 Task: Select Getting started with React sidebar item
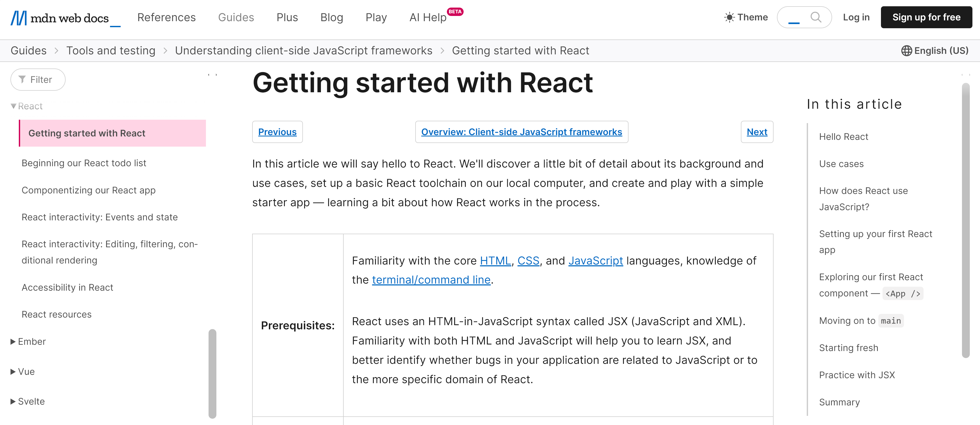113,133
